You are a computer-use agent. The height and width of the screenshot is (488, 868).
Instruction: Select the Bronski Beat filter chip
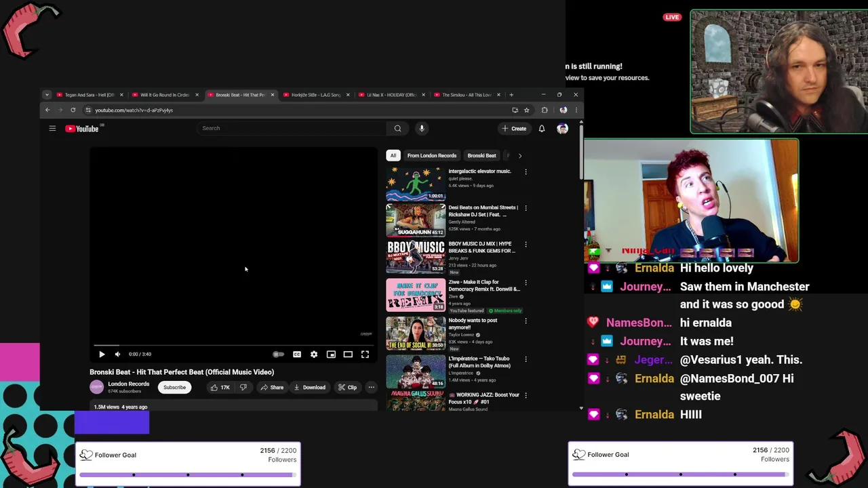(x=481, y=155)
